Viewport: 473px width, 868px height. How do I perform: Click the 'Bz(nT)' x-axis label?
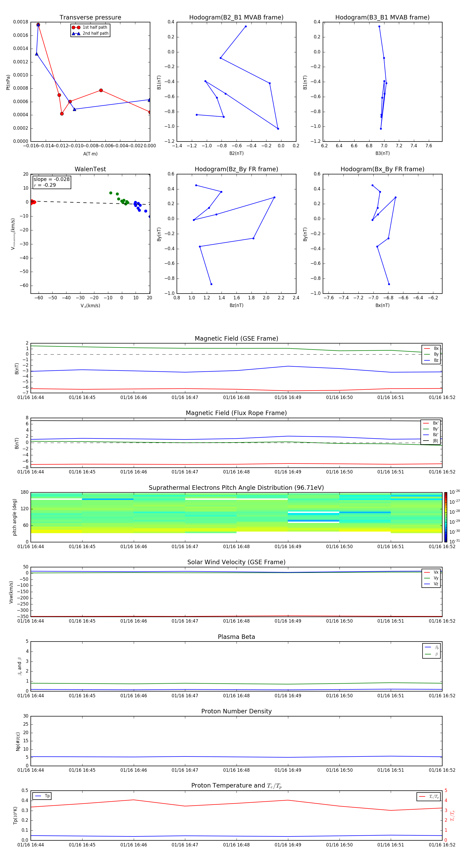[x=236, y=305]
